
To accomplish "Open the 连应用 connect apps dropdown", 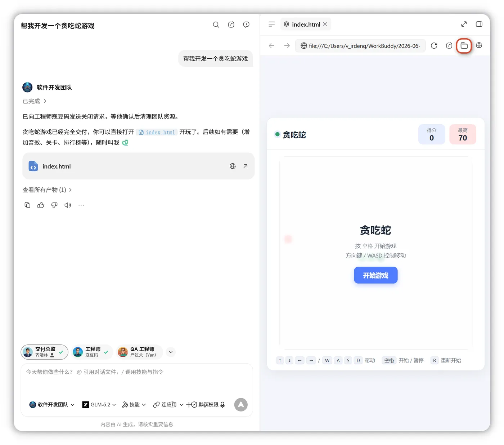I will tap(168, 405).
